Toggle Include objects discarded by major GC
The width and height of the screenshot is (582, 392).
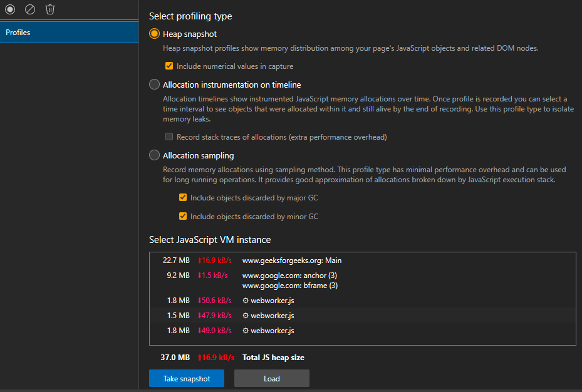(x=183, y=198)
